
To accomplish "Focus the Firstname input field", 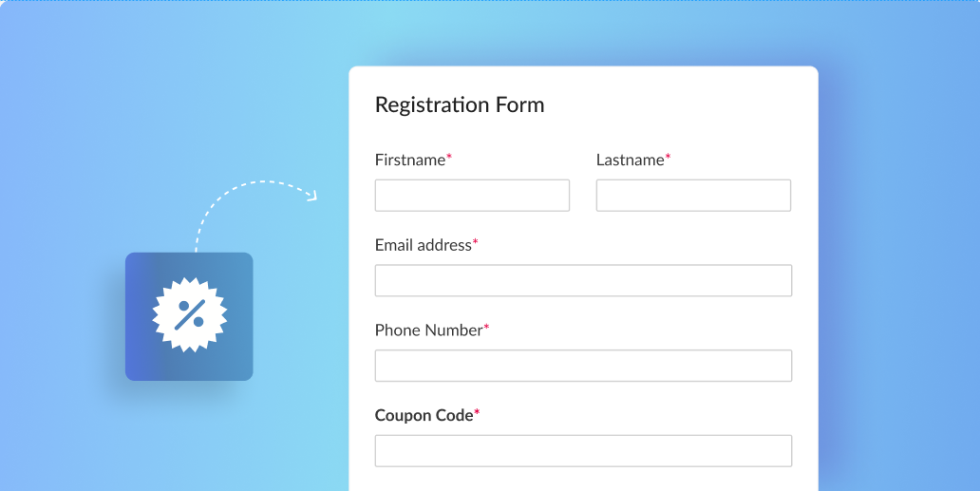I will point(472,196).
